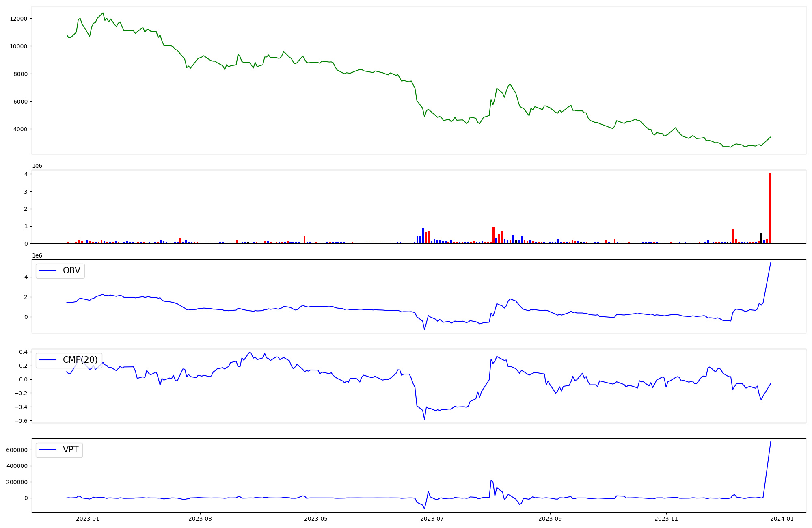Click the highest peak of the green price line
This screenshot has width=812, height=528.
click(x=103, y=13)
